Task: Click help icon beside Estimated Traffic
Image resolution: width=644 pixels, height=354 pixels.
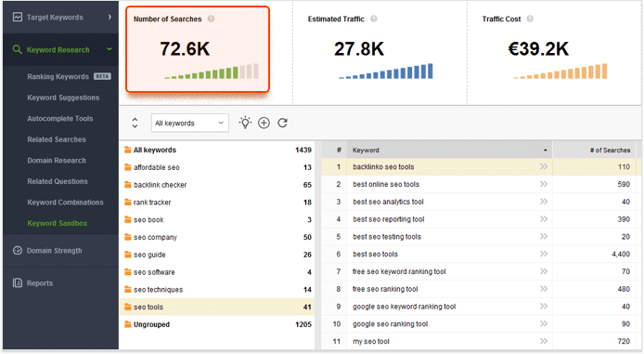Action: tap(374, 19)
